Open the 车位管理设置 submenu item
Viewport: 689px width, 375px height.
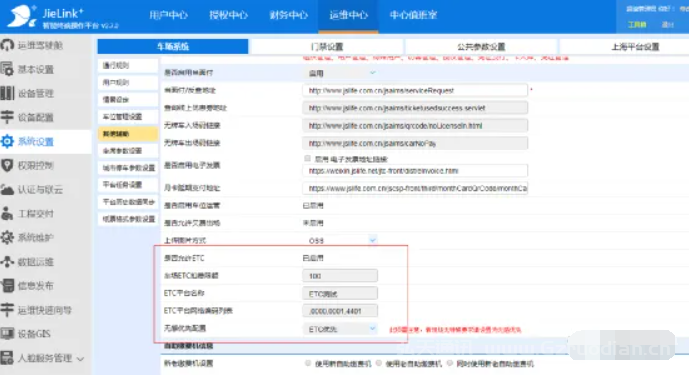(128, 117)
